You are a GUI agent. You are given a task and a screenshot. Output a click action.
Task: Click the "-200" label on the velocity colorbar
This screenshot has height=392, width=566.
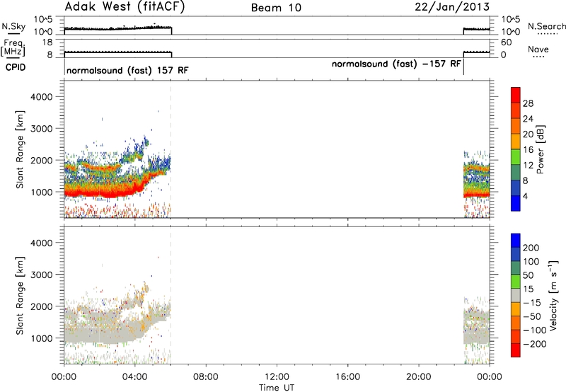[535, 344]
